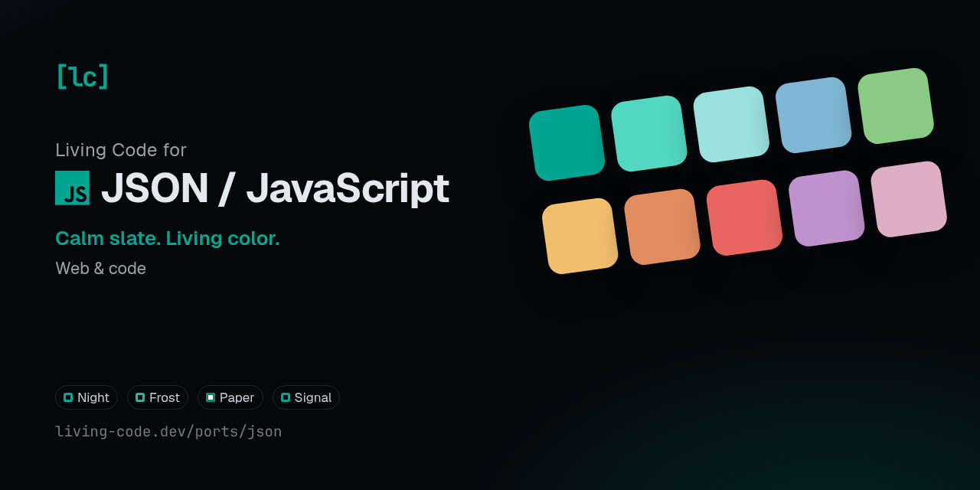
Task: Click the [lc] Living Code logo
Action: pos(83,76)
